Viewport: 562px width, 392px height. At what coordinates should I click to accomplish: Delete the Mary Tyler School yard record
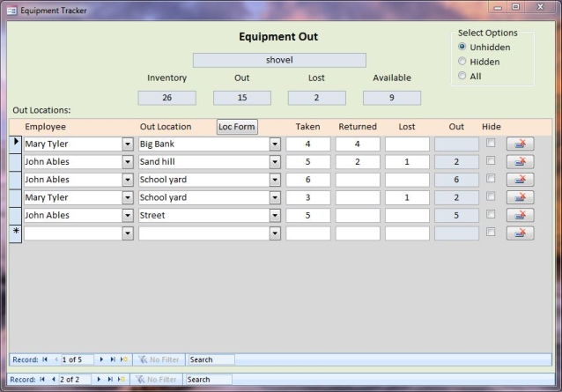520,197
